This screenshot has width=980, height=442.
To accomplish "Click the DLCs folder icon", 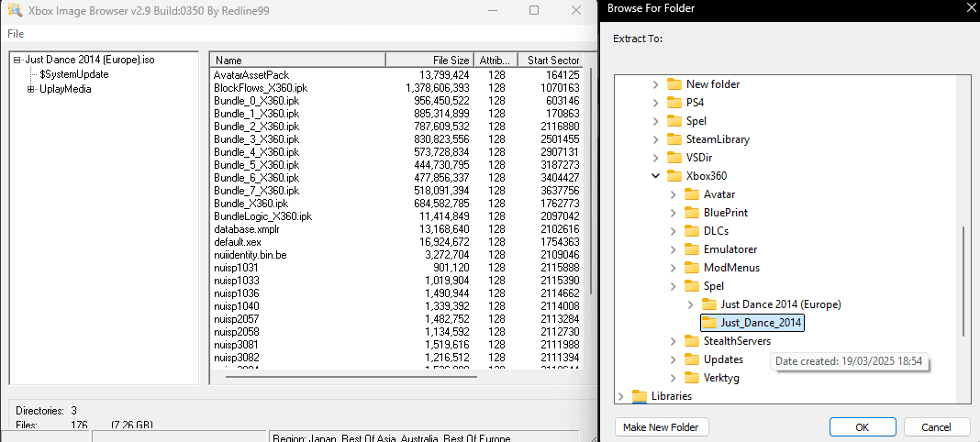I will [691, 231].
